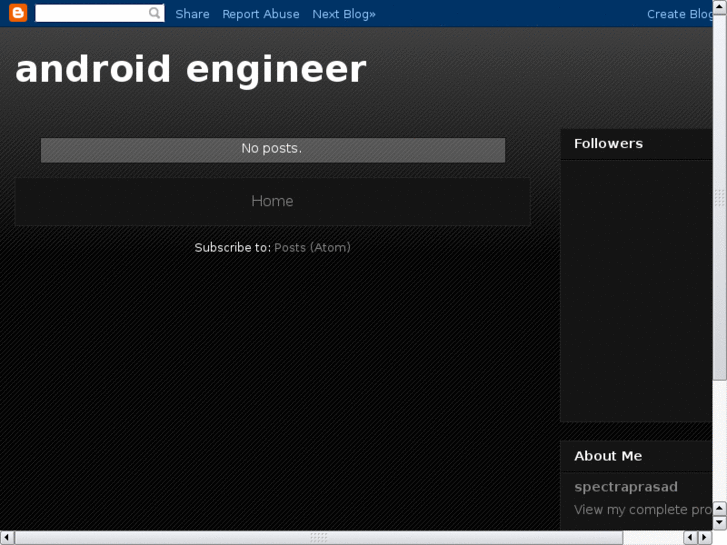Click the Report Abuse link
Screen dimensions: 727x545
pyautogui.click(x=261, y=14)
